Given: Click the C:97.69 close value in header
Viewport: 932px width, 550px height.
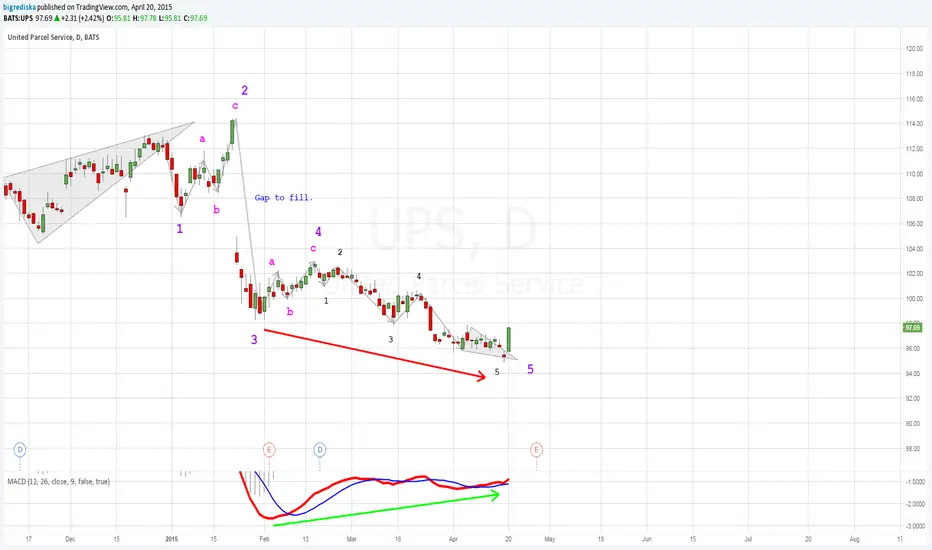Looking at the screenshot, I should click(x=195, y=18).
